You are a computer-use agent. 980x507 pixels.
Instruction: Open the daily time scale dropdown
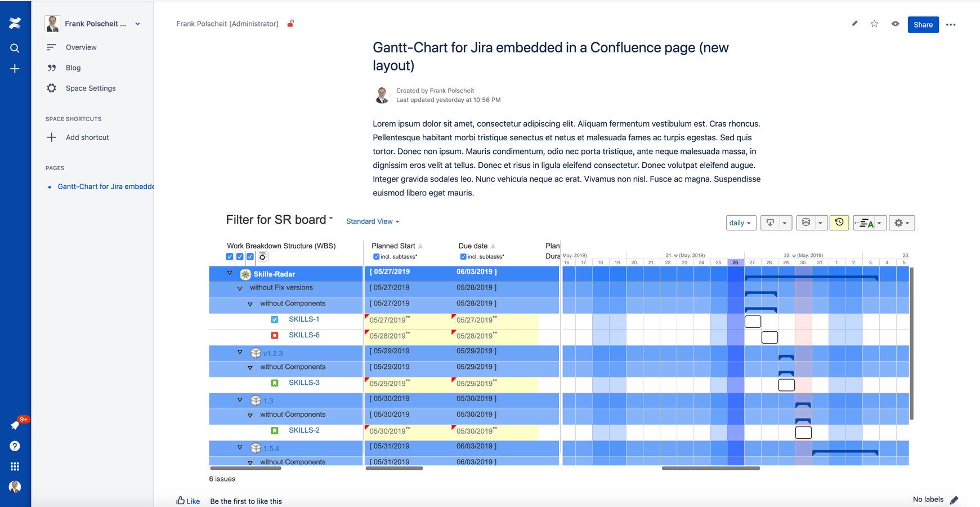pos(741,223)
